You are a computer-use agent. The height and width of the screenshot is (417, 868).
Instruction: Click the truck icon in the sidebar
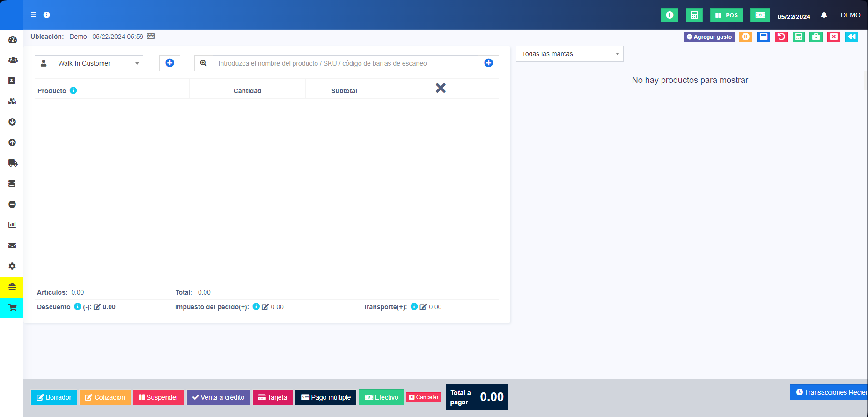(13, 163)
